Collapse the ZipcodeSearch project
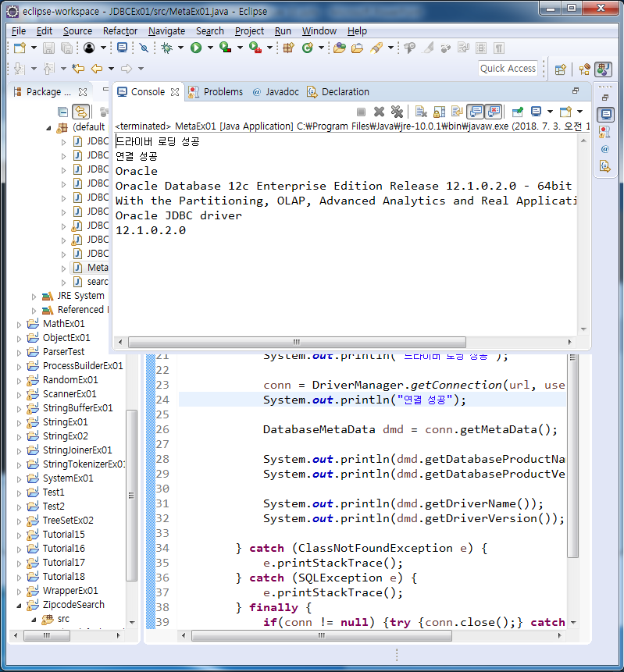The height and width of the screenshot is (672, 624). tap(20, 606)
